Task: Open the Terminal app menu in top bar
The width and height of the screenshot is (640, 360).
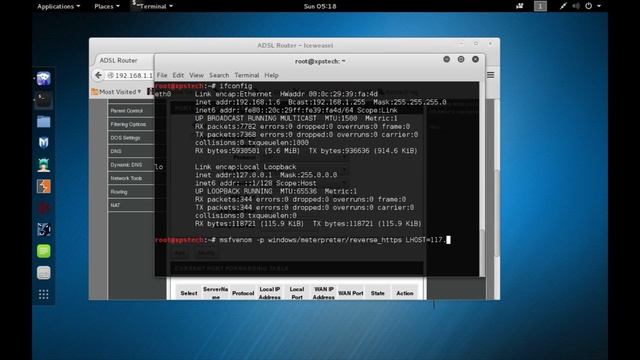Action: click(152, 6)
